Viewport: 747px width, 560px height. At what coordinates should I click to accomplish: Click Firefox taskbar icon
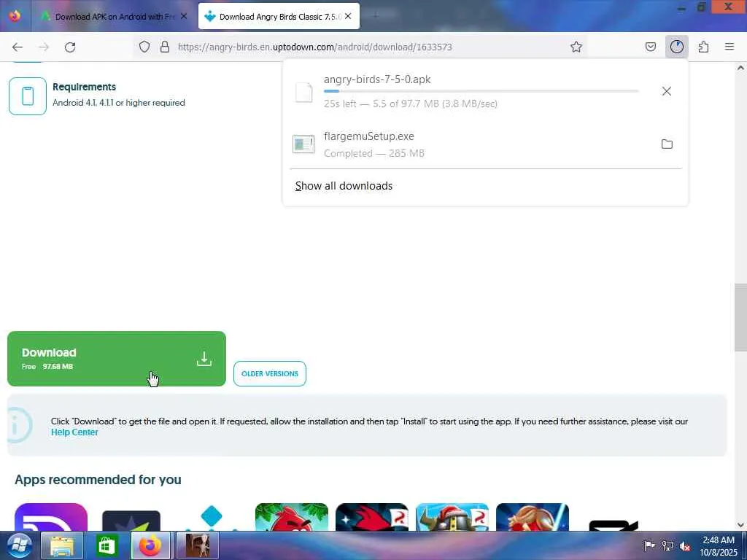pos(150,545)
